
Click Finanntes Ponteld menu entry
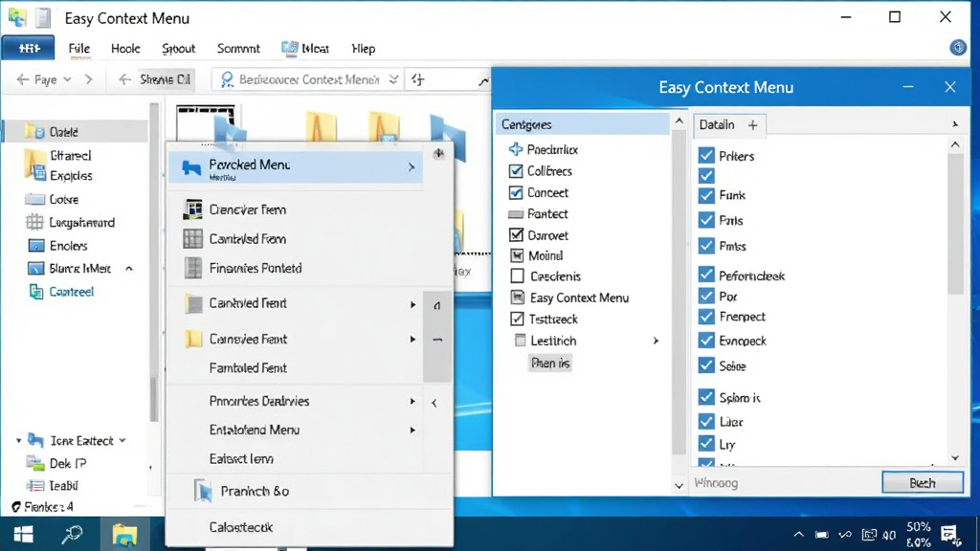click(x=255, y=268)
